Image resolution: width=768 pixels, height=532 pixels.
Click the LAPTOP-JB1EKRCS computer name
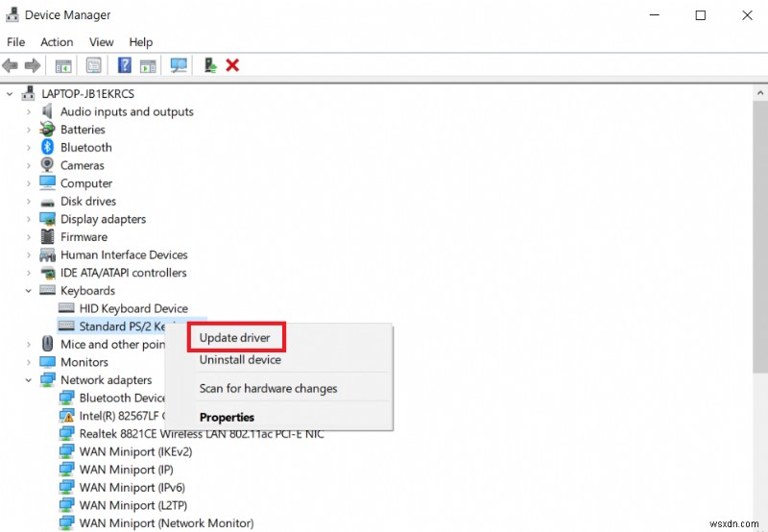point(87,93)
